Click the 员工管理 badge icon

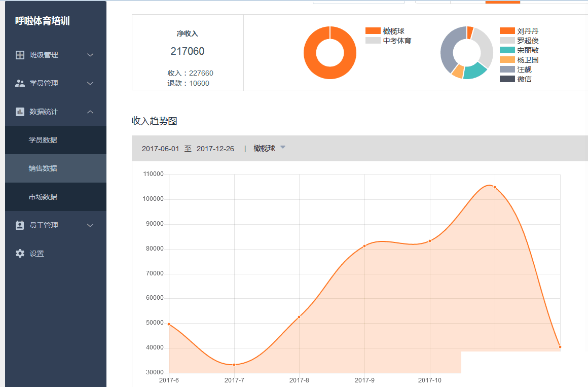[x=20, y=225]
